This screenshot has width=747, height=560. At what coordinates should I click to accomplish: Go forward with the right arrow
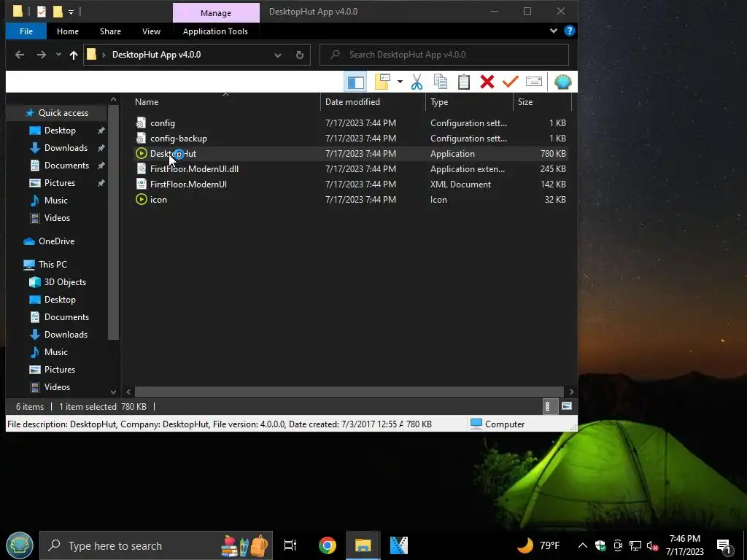coord(42,55)
